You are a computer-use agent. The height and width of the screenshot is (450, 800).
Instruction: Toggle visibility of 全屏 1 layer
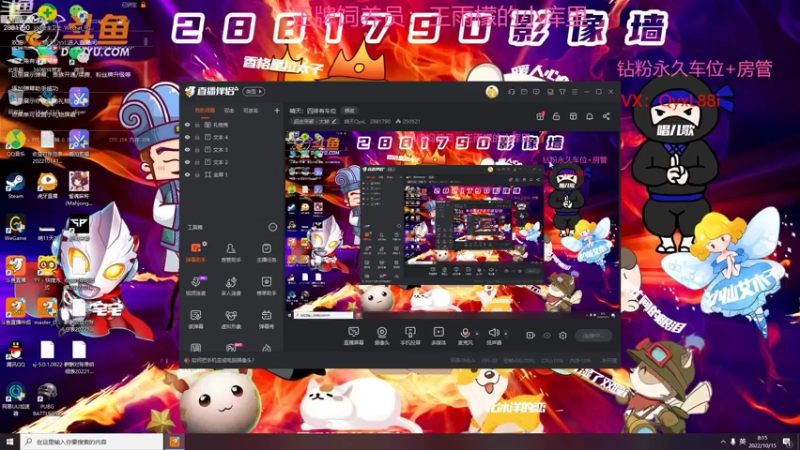point(187,174)
